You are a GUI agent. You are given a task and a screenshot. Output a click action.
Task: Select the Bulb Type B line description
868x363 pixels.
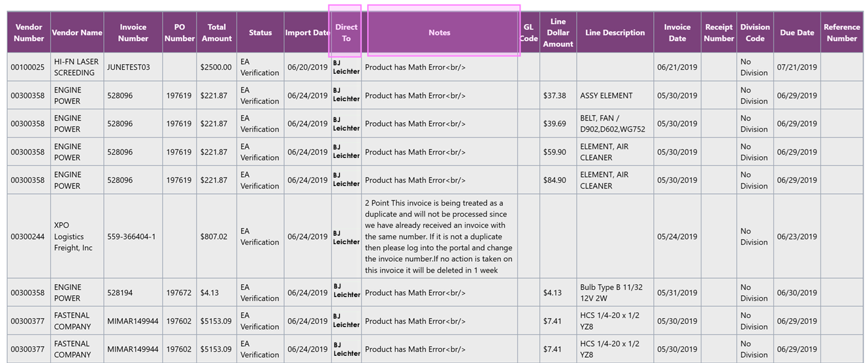point(611,292)
